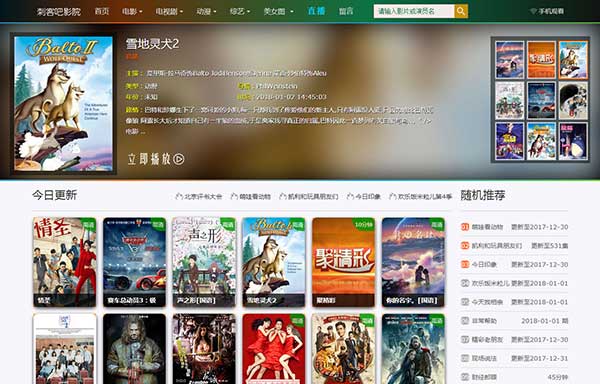This screenshot has width=600, height=384.
Task: Expand the 综艺 dropdown menu
Action: click(240, 11)
